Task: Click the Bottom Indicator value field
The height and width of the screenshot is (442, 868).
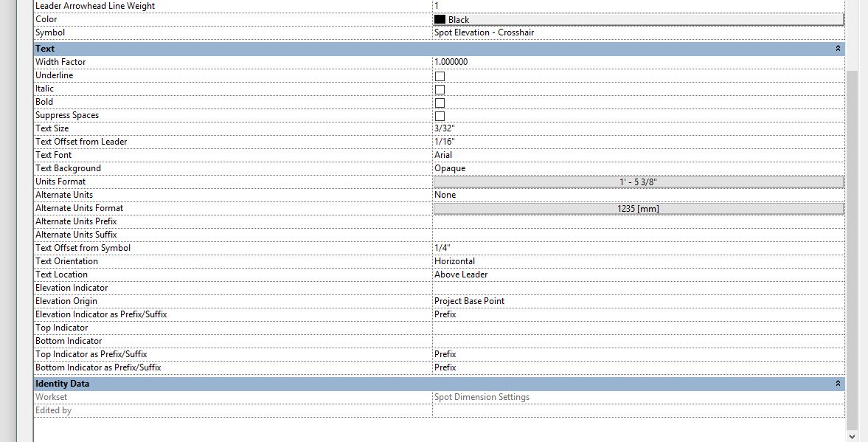Action: coord(638,341)
